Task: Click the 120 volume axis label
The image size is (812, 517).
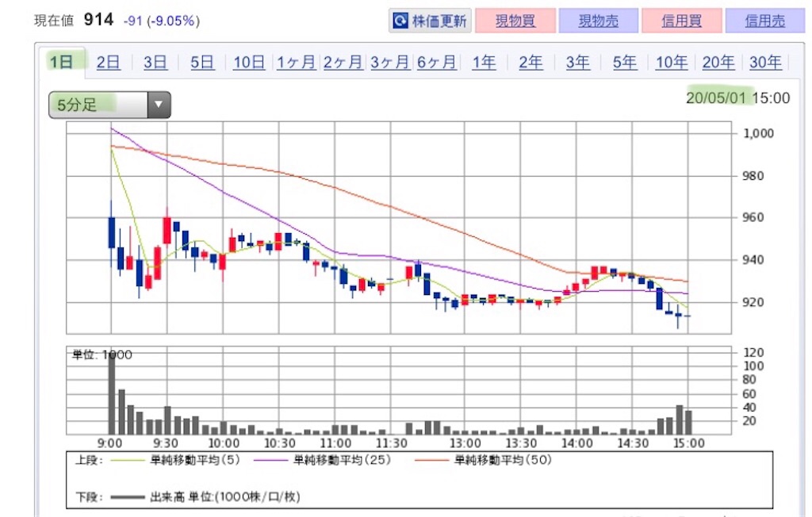Action: [753, 353]
